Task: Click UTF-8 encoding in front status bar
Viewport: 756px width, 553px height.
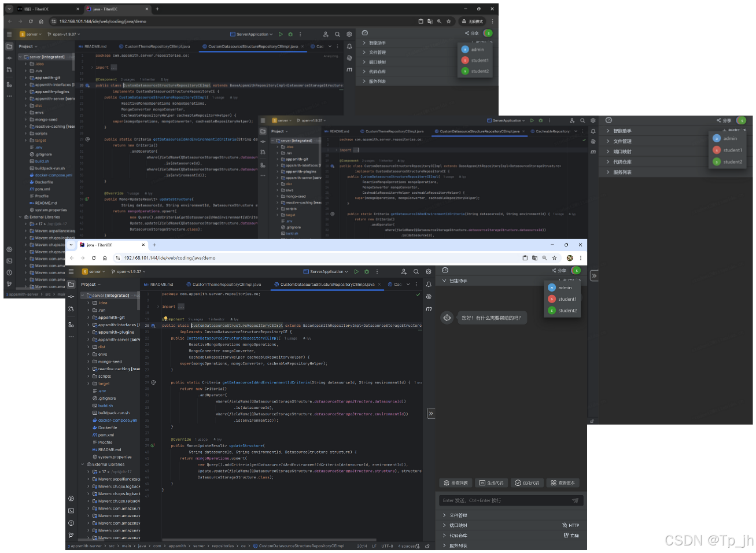Action: [387, 546]
